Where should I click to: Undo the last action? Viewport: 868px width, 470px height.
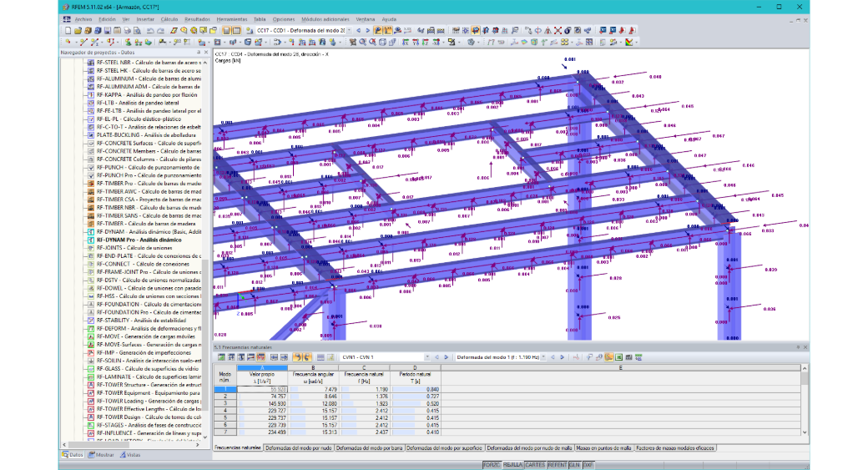pos(150,30)
